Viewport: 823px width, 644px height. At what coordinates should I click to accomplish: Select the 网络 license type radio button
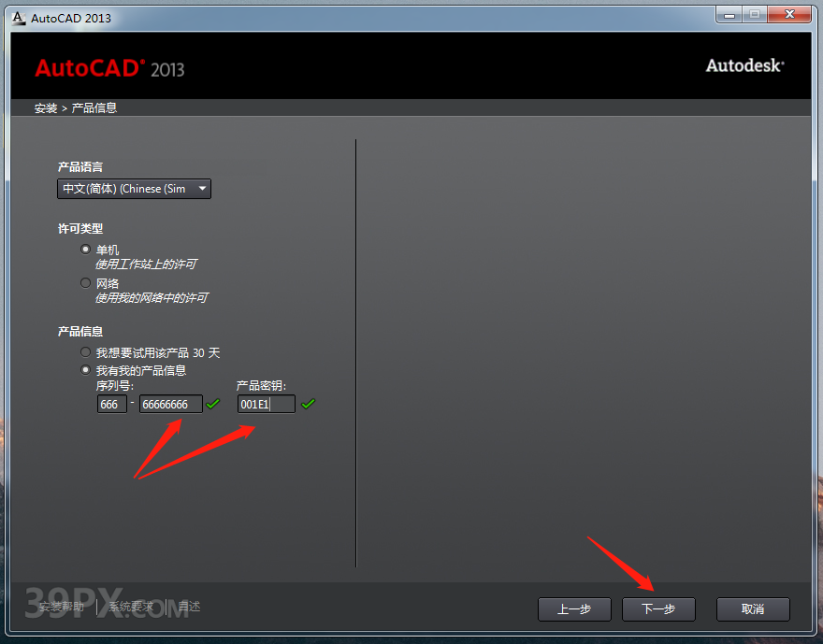point(85,282)
